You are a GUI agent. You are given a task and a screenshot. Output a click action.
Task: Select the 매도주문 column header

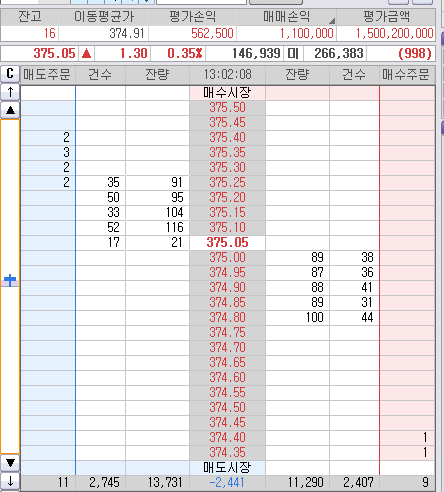tap(48, 74)
